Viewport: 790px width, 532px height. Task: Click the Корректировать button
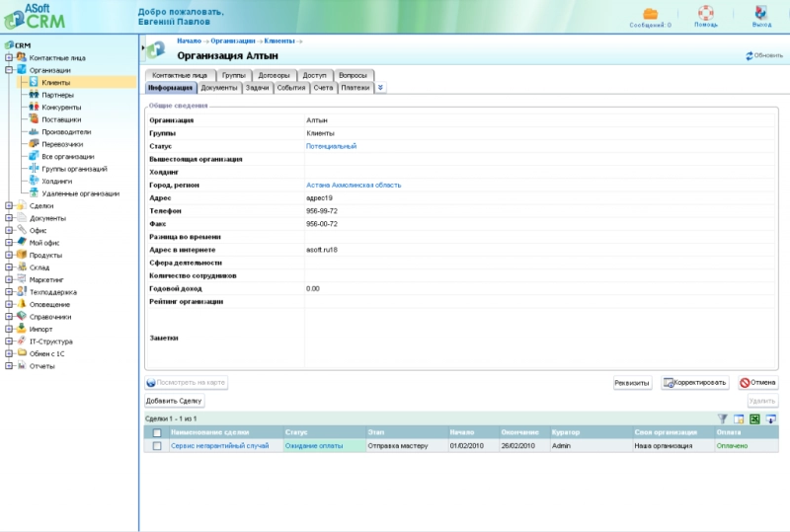point(695,382)
